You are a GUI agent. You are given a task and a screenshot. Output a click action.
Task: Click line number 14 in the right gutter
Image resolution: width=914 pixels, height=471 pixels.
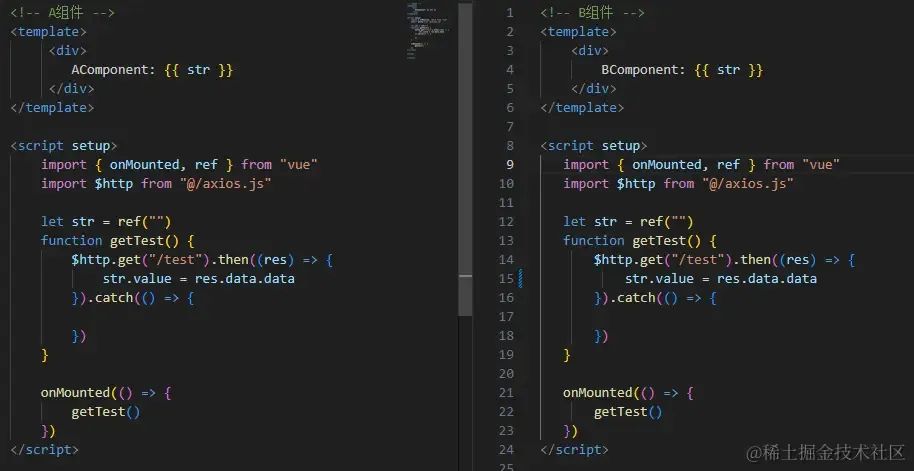(507, 260)
